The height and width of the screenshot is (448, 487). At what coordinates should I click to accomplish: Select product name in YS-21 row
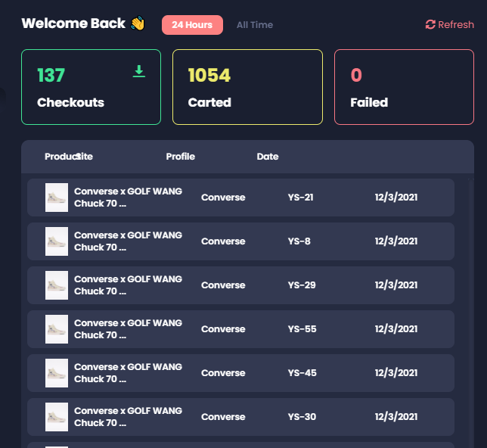click(x=128, y=198)
